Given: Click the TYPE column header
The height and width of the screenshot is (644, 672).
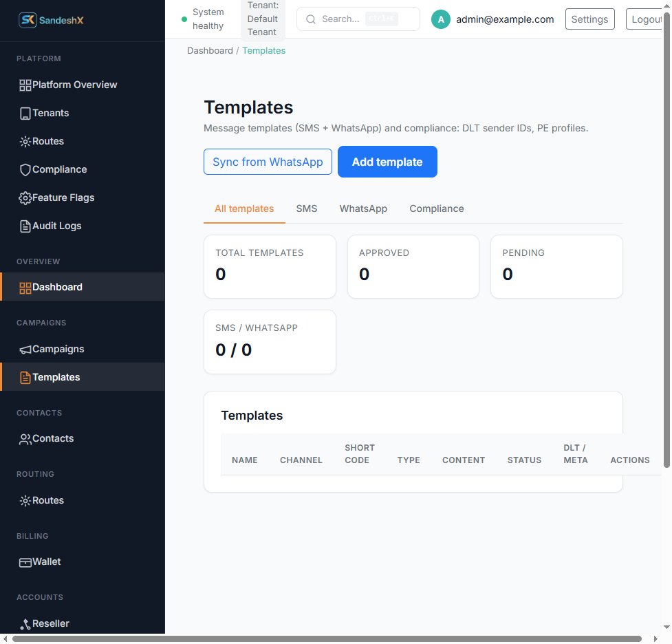Looking at the screenshot, I should [409, 460].
